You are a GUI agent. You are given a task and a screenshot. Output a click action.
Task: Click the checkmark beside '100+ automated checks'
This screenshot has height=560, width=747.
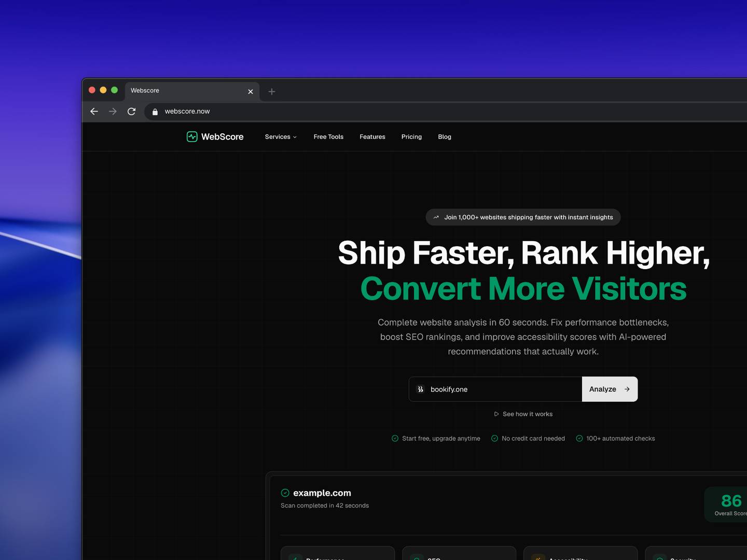pyautogui.click(x=579, y=438)
